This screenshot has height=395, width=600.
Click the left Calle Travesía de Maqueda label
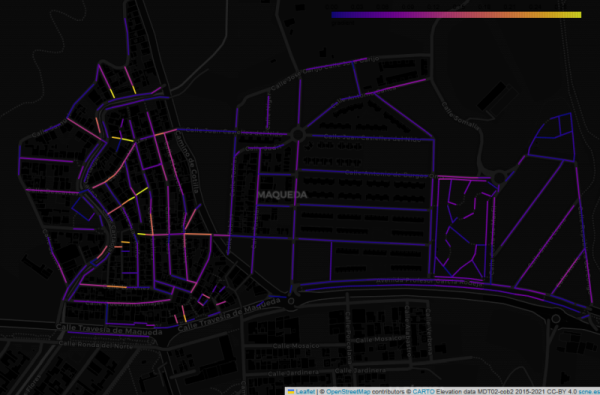[109, 329]
